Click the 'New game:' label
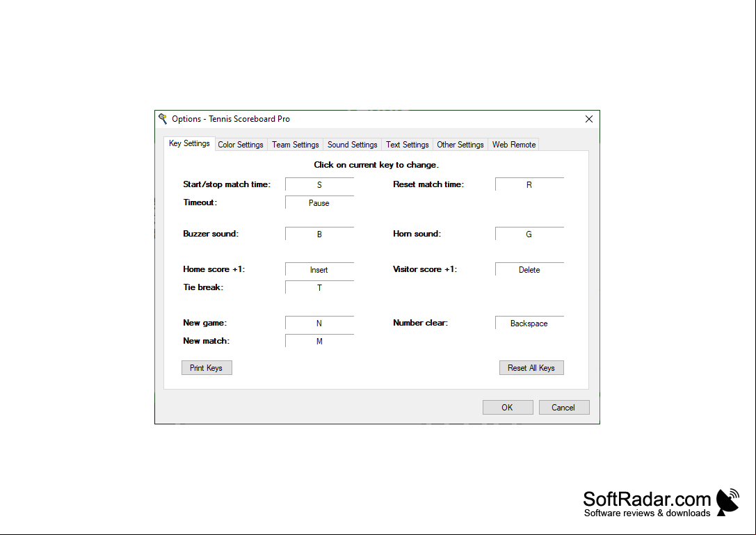Screen dimensions: 756x535 (x=205, y=324)
